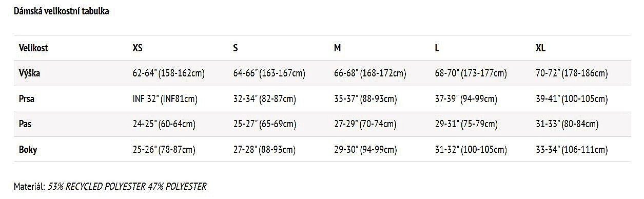Click the L size column header
Viewport: 644px width, 199px height.
pos(437,48)
